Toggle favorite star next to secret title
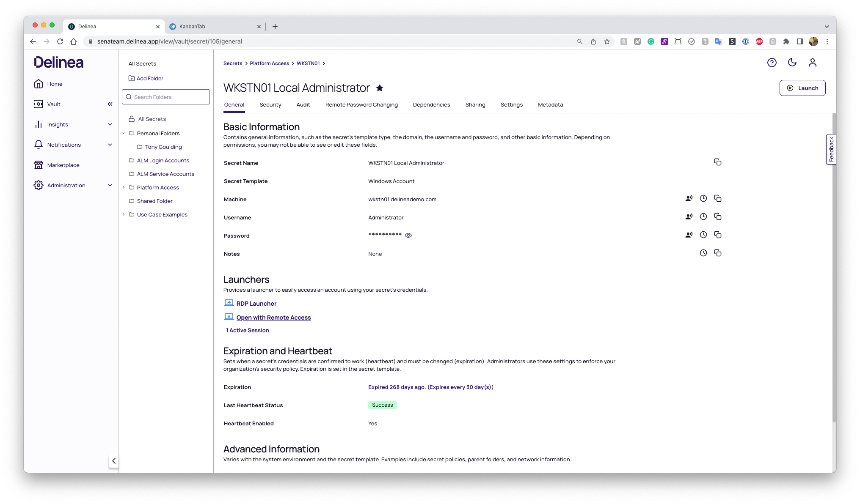This screenshot has width=860, height=504. [x=380, y=88]
